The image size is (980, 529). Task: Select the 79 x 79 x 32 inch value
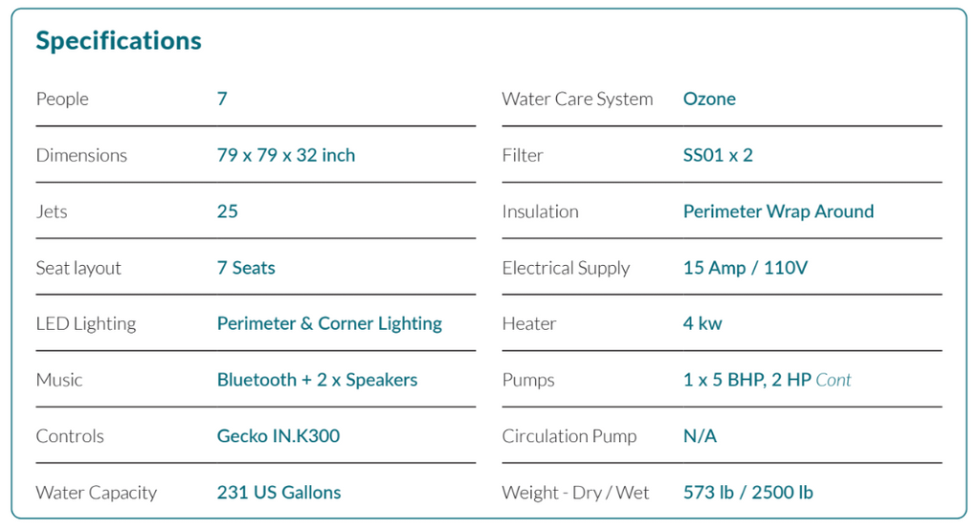(286, 155)
